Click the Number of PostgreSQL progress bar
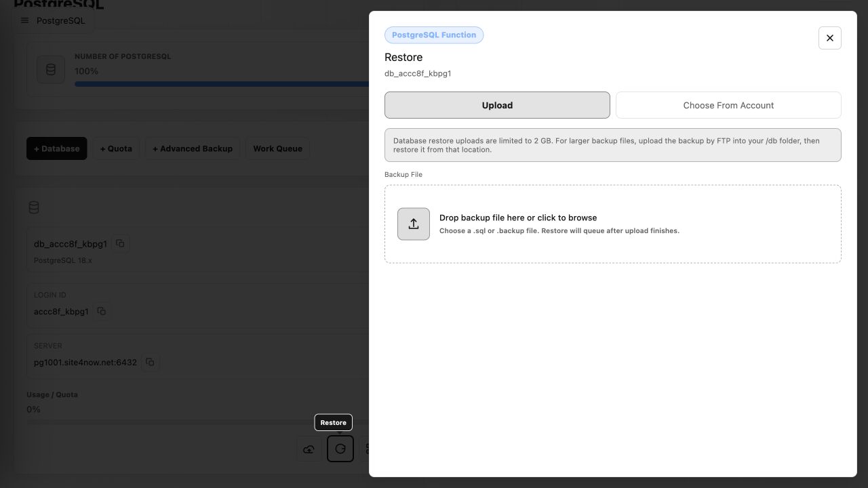Viewport: 868px width, 488px height. 222,84
